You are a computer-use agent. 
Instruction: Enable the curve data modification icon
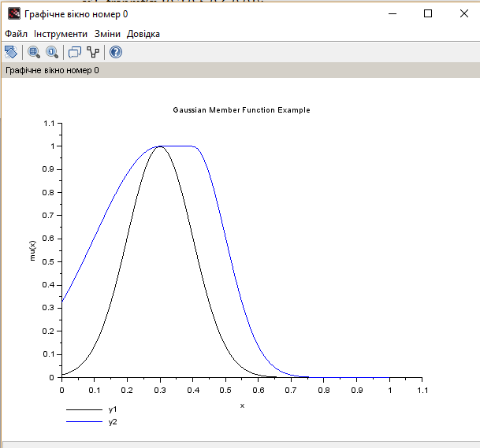point(94,53)
